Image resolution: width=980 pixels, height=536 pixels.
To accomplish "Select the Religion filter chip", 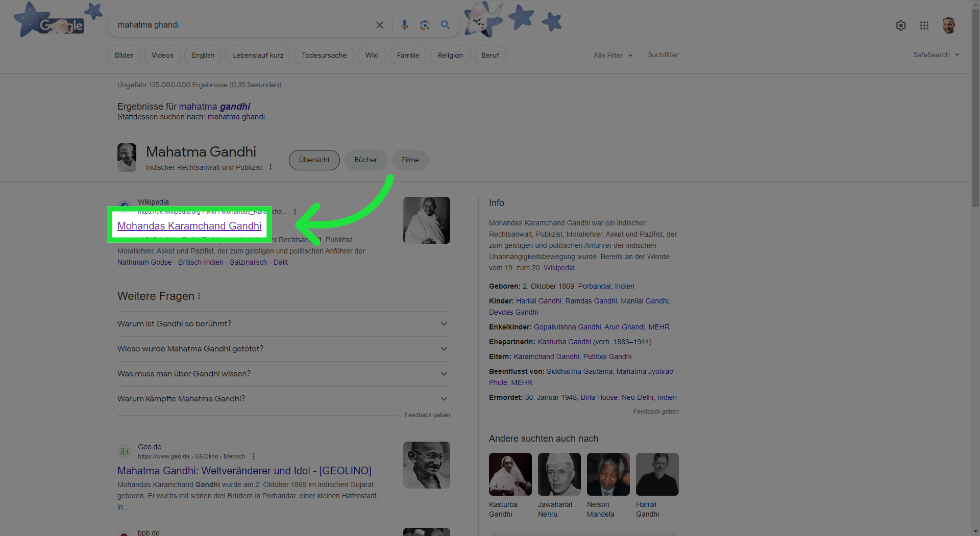I will (x=450, y=55).
